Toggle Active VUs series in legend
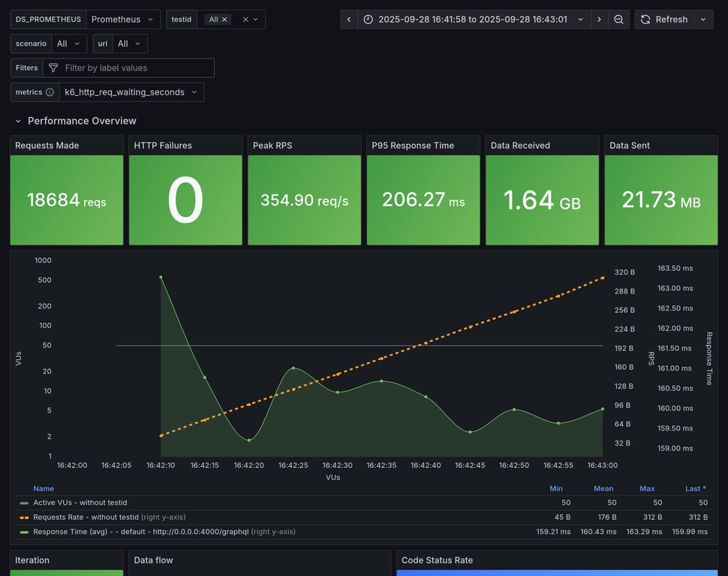 (79, 502)
